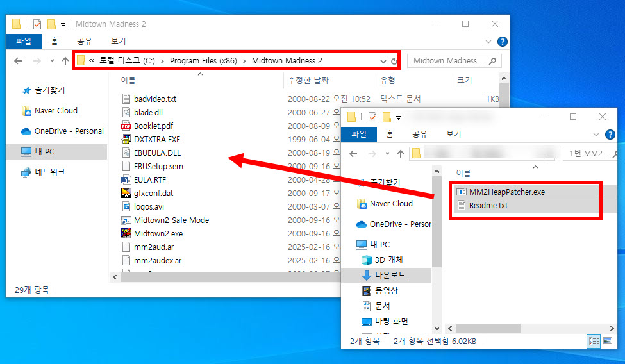Image resolution: width=625 pixels, height=364 pixels.
Task: Sort by 유형 column header
Action: [387, 80]
